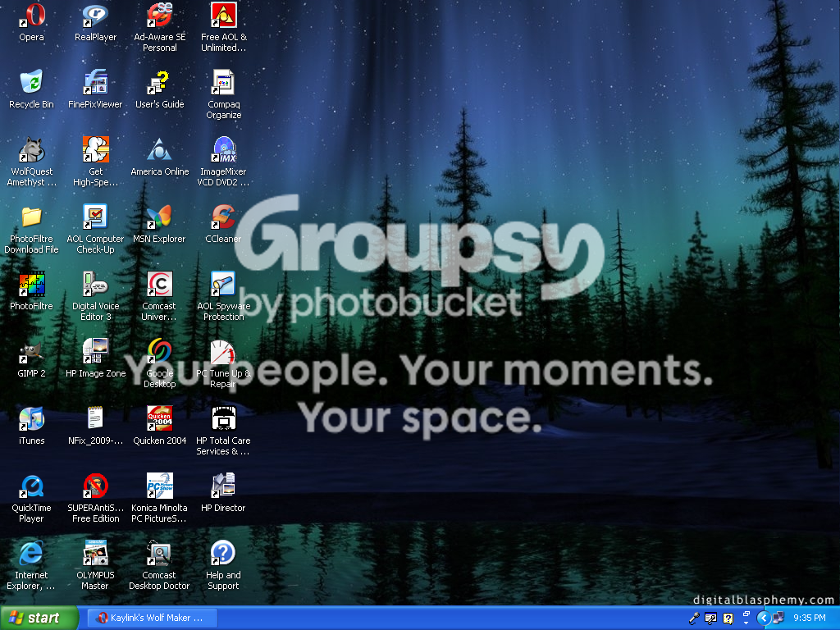Select the Recycle Bin icon
The height and width of the screenshot is (630, 840).
tap(32, 83)
